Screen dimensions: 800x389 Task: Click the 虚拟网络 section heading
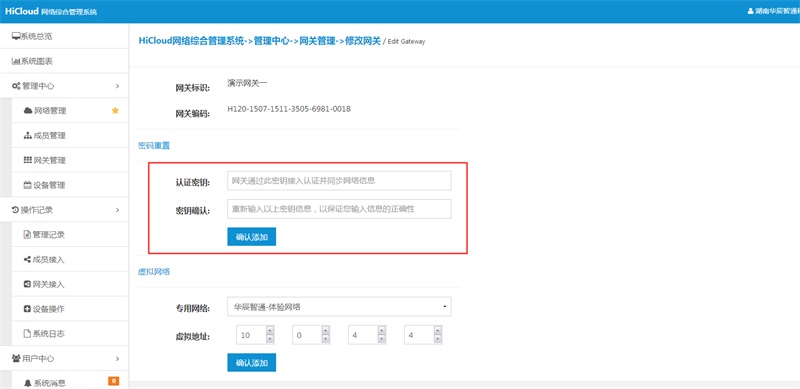[154, 272]
